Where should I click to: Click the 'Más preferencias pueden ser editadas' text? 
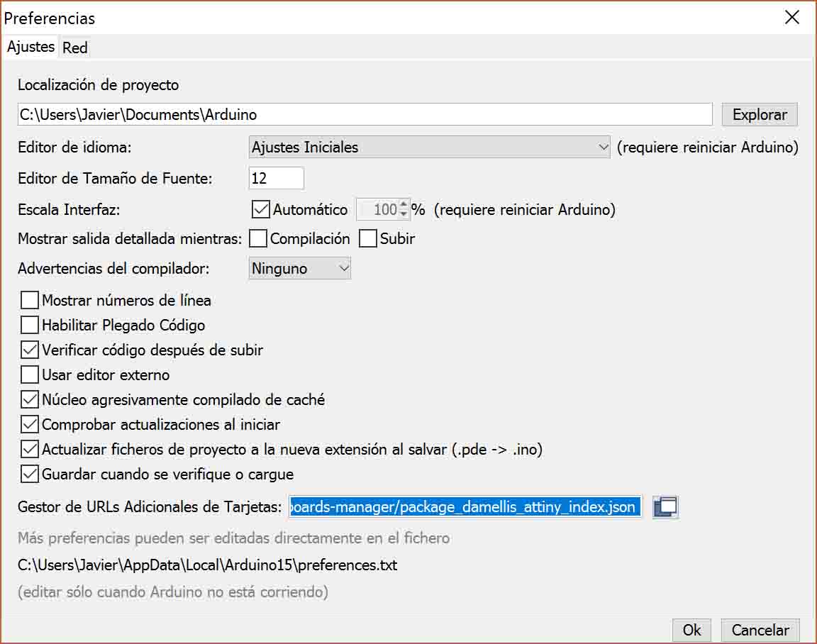(233, 538)
